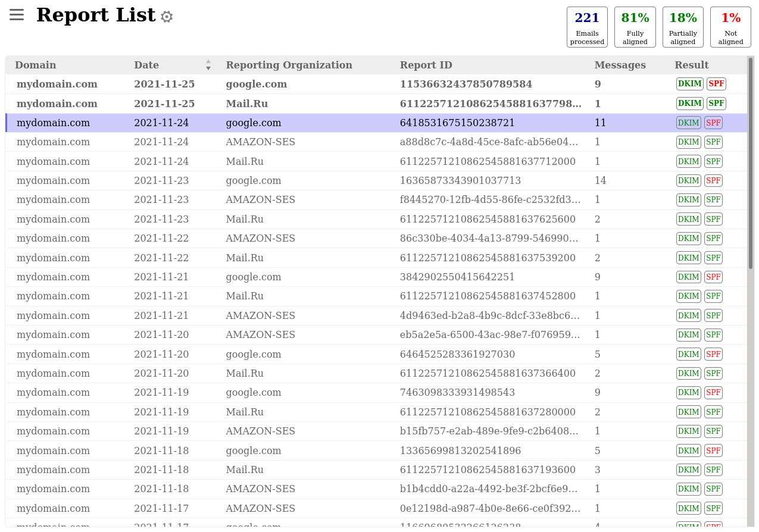Sort by the Messages column header
Image resolution: width=759 pixels, height=532 pixels.
(x=620, y=65)
